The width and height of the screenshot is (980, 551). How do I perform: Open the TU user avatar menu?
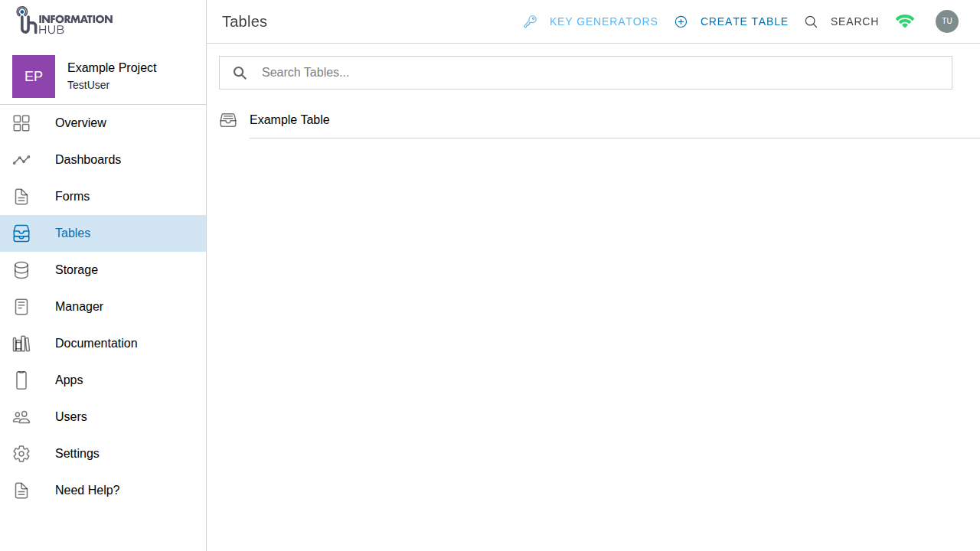(947, 21)
